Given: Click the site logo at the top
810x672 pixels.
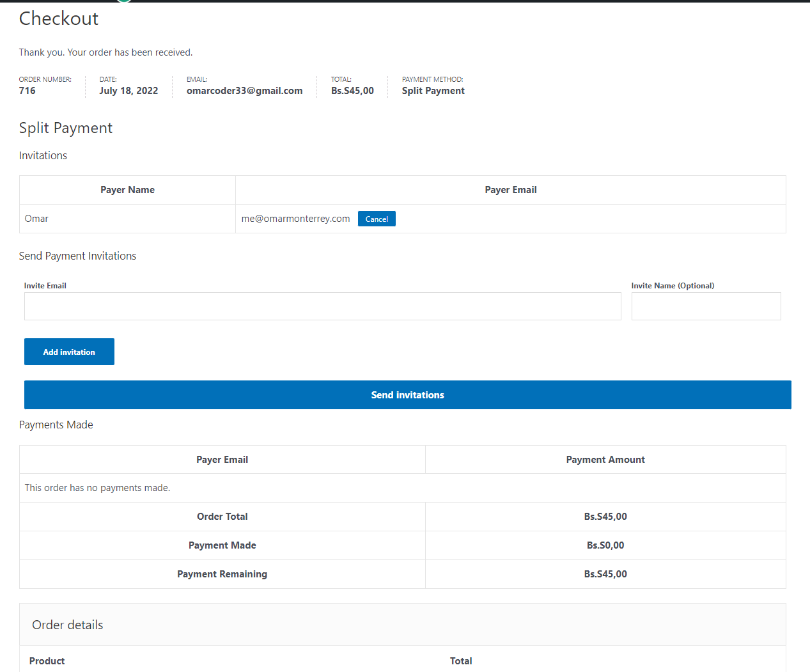Looking at the screenshot, I should point(123,2).
